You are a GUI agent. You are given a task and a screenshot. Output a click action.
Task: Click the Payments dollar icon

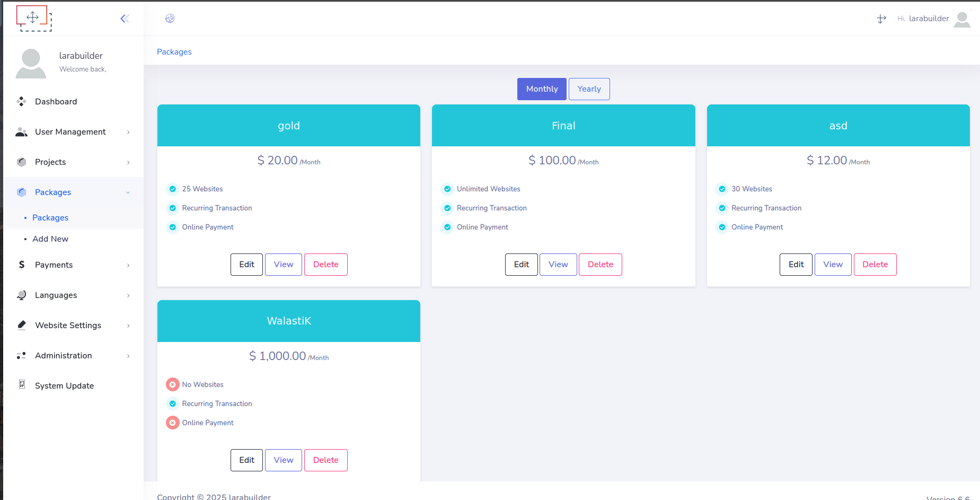point(21,265)
